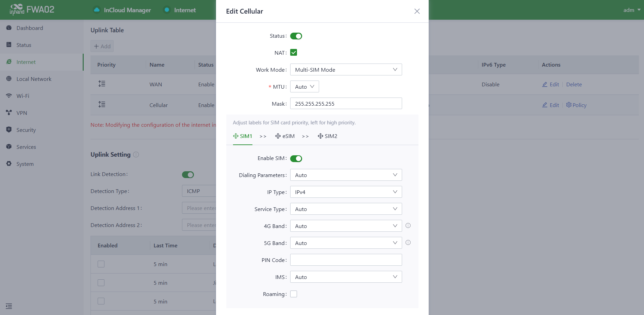644x315 pixels.
Task: Click the System gear icon
Action: pyautogui.click(x=9, y=164)
